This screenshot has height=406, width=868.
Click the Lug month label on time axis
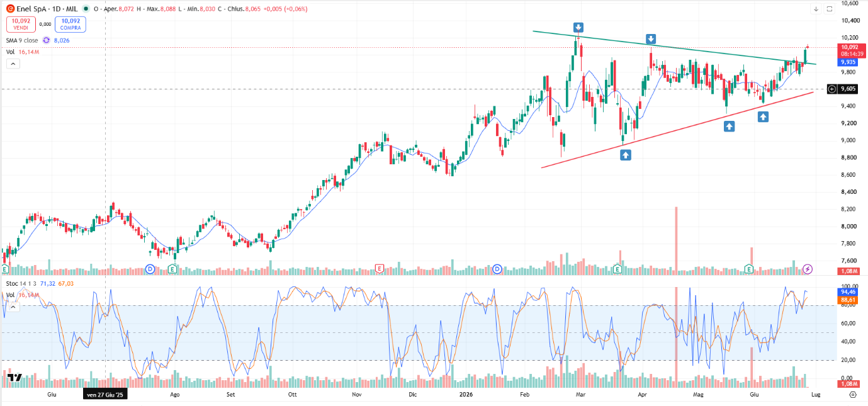815,395
